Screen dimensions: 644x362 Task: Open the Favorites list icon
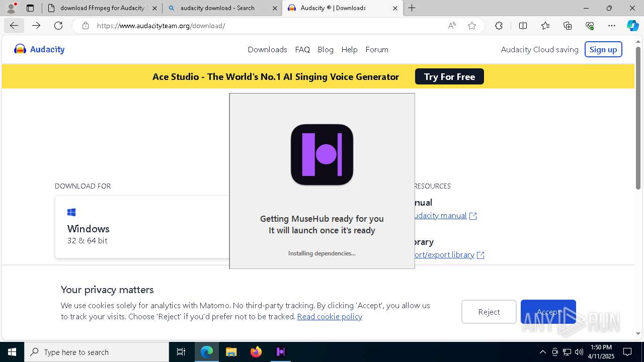point(545,26)
